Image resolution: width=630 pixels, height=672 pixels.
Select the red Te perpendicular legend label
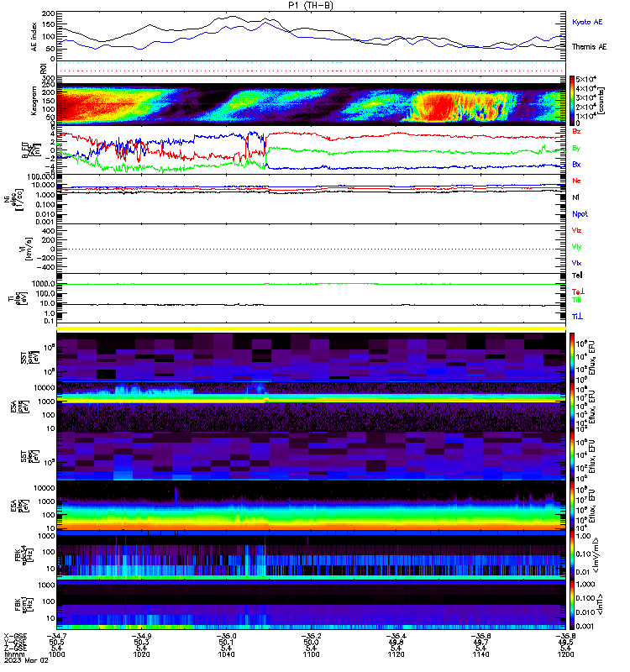point(578,291)
